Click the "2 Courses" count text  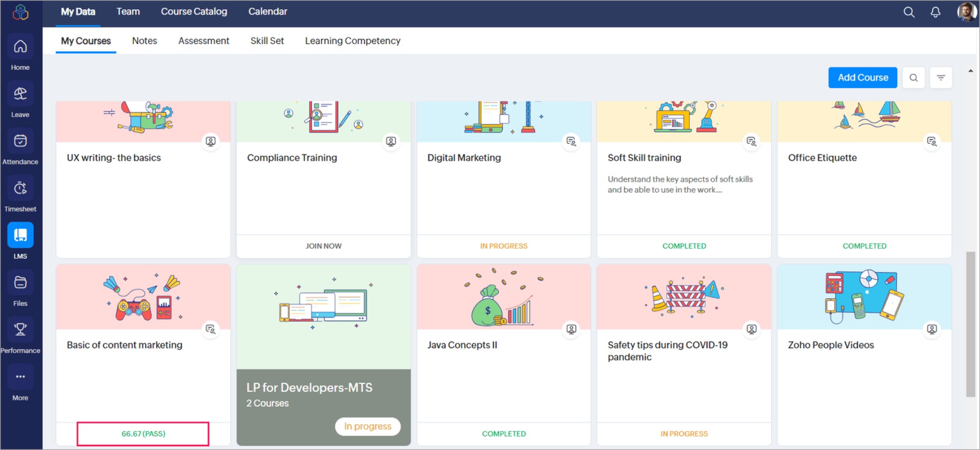pos(267,403)
